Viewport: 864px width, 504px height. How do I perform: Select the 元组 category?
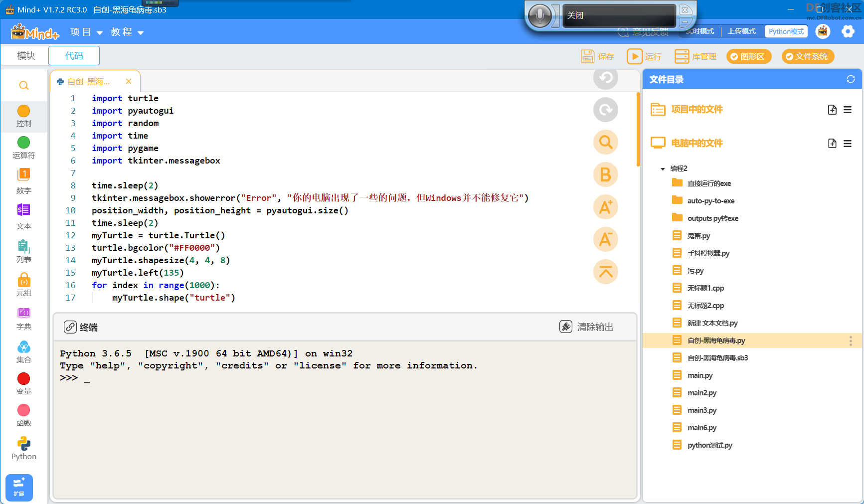tap(23, 285)
